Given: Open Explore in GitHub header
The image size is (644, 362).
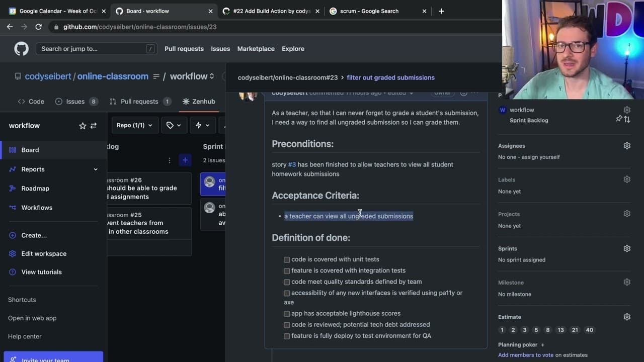Looking at the screenshot, I should click(293, 49).
